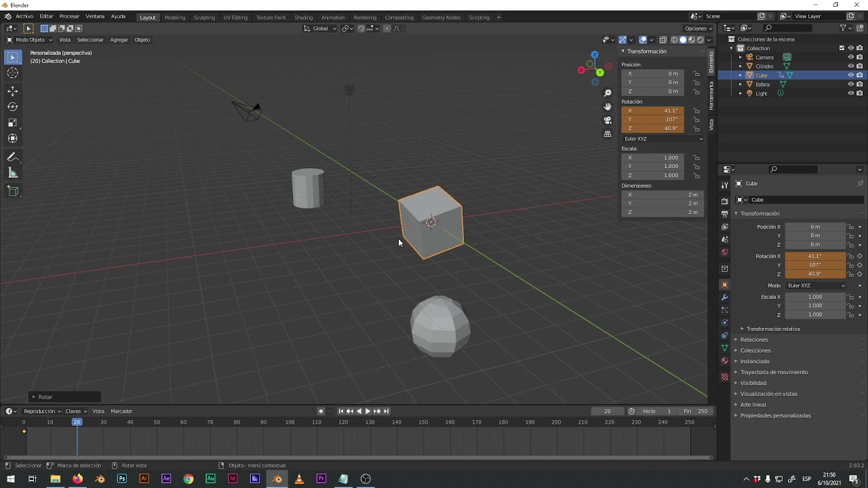Open the Render properties tab
The height and width of the screenshot is (488, 868).
click(x=724, y=201)
